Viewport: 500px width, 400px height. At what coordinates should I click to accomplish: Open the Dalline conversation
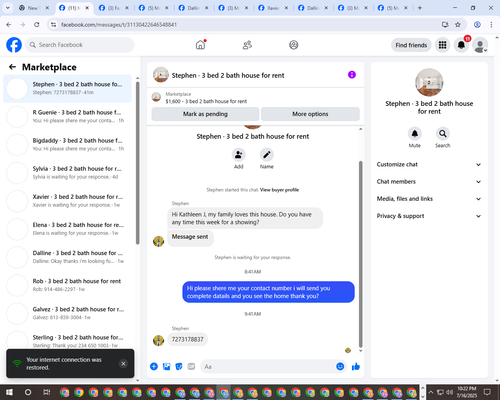[67, 257]
